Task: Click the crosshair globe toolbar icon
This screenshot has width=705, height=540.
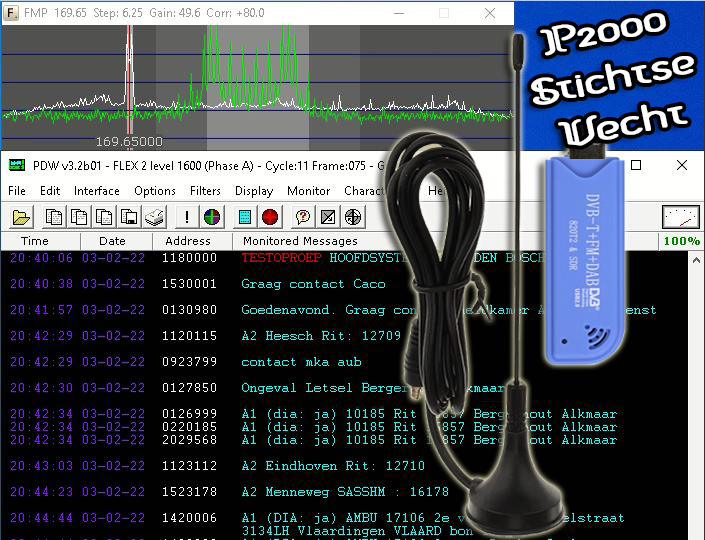Action: pyautogui.click(x=353, y=217)
